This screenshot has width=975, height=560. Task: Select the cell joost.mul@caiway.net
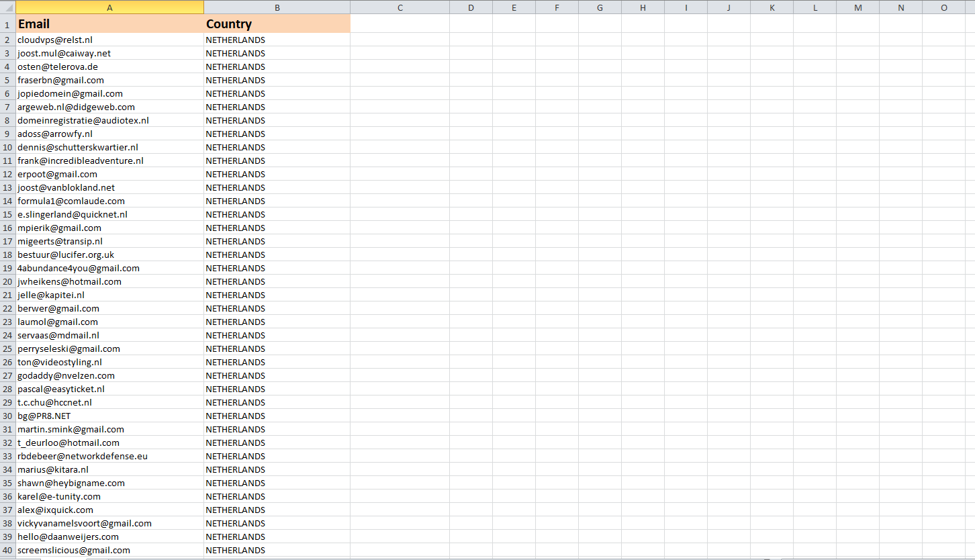click(109, 53)
